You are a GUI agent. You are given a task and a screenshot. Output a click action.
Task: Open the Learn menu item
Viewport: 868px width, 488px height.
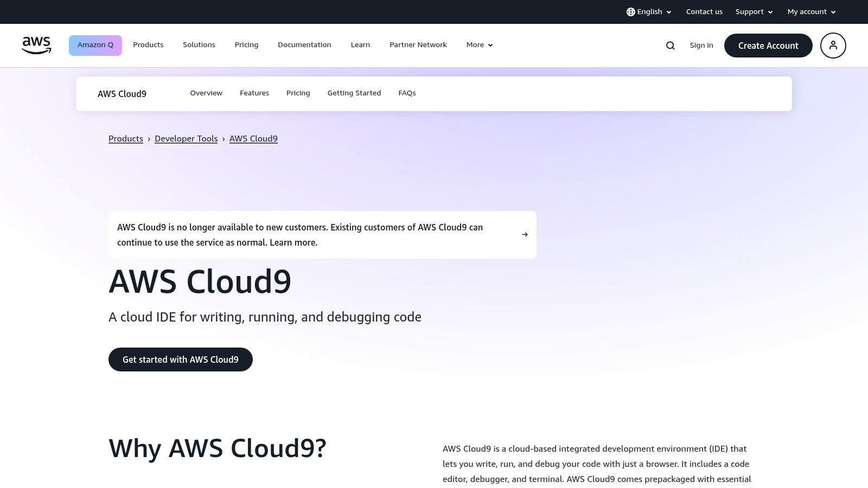pyautogui.click(x=360, y=45)
